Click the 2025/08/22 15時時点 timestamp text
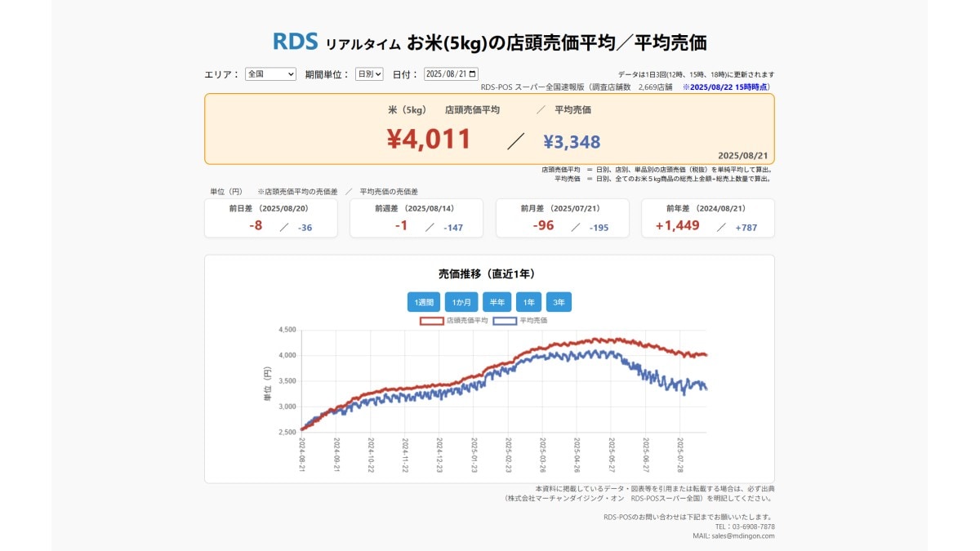 coord(727,87)
